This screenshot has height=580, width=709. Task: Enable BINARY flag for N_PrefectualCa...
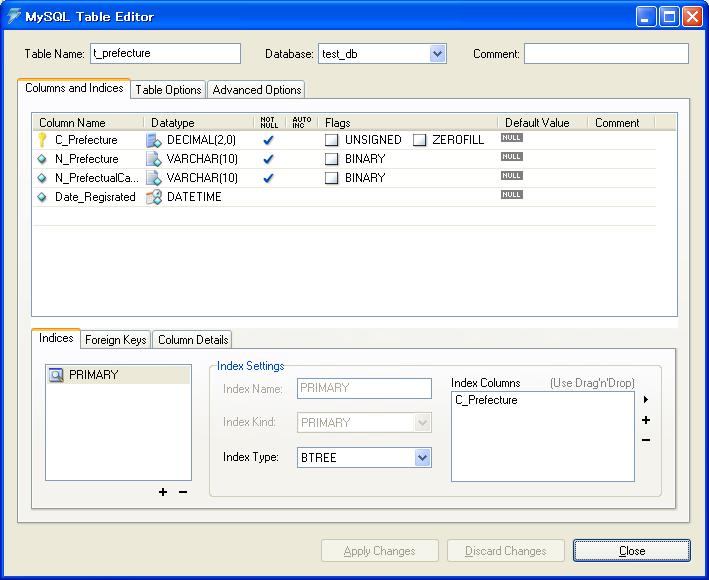331,178
